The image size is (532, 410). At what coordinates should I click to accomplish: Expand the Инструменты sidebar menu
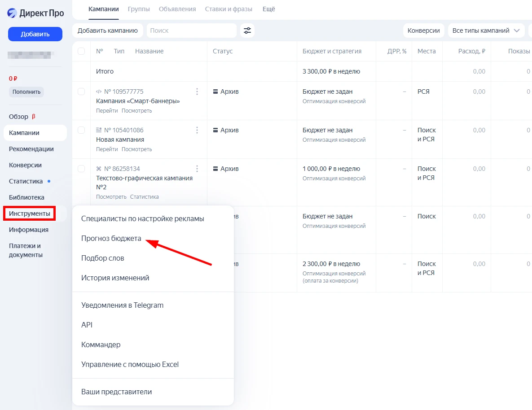pyautogui.click(x=30, y=214)
